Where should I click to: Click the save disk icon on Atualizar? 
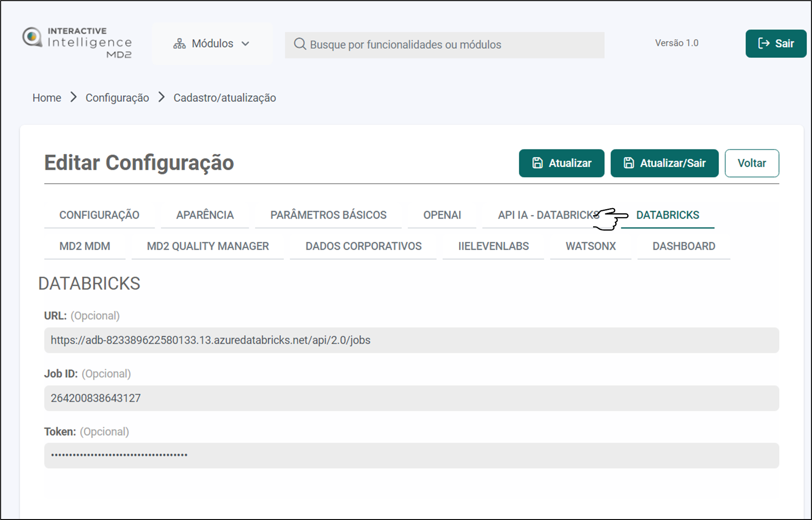click(x=537, y=163)
